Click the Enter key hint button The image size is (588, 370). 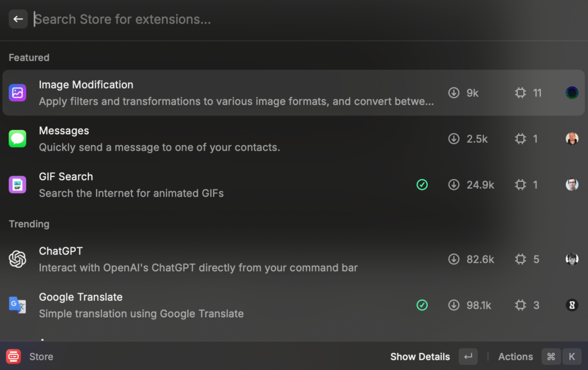(x=468, y=356)
